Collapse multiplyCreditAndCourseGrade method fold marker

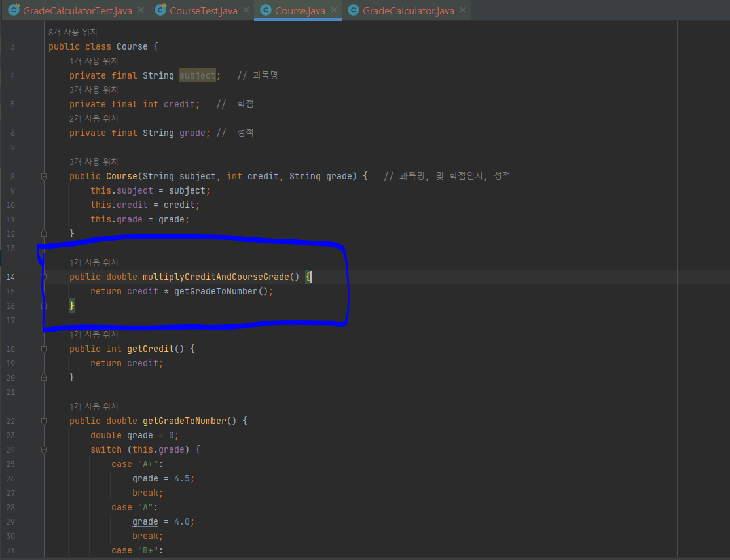(45, 277)
